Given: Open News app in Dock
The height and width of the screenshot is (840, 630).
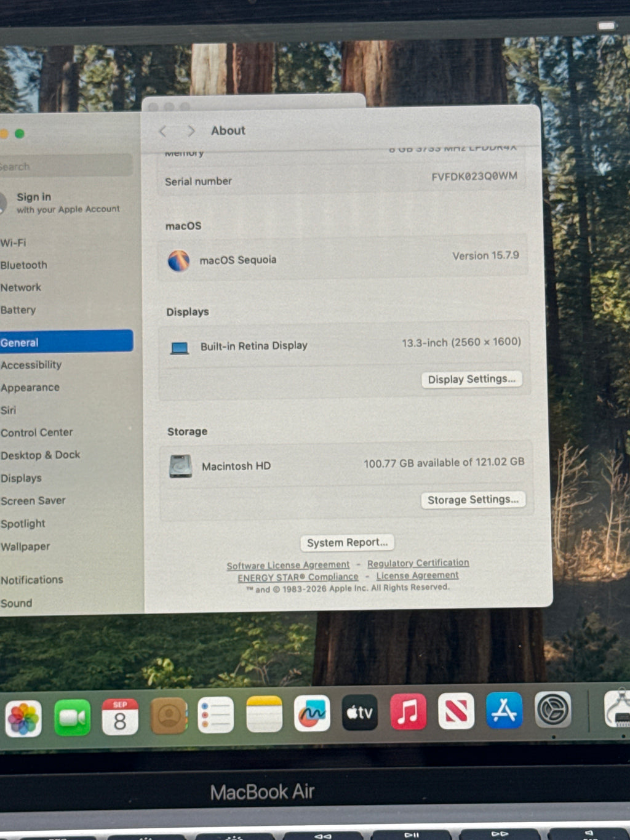Looking at the screenshot, I should pyautogui.click(x=456, y=711).
